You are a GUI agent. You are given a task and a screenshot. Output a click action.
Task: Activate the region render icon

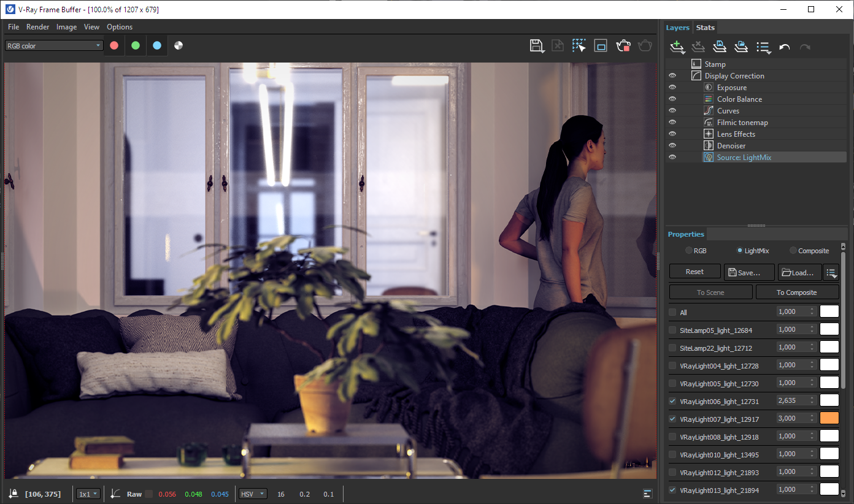click(579, 46)
